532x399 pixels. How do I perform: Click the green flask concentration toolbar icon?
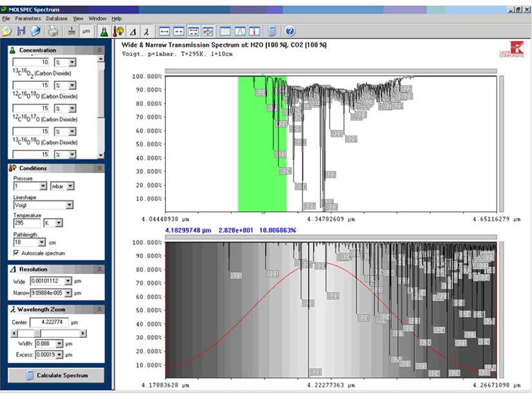coord(103,31)
